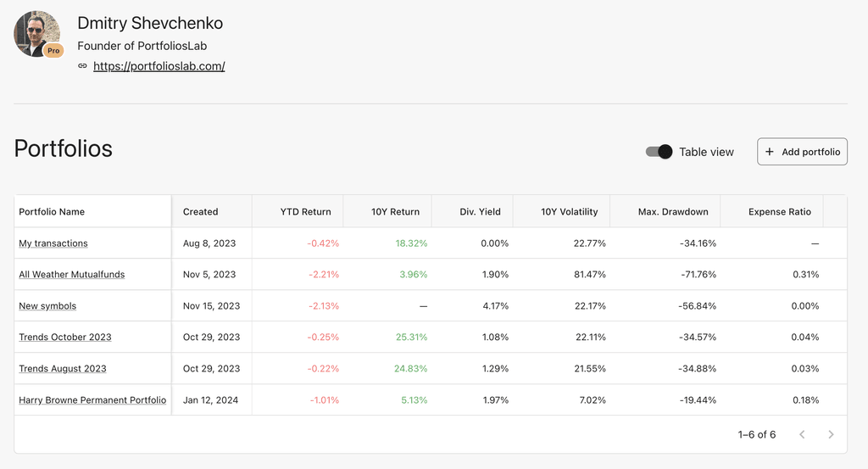Screen dimensions: 868x469
Task: Open the portfolioslab.com link
Action: (x=159, y=66)
